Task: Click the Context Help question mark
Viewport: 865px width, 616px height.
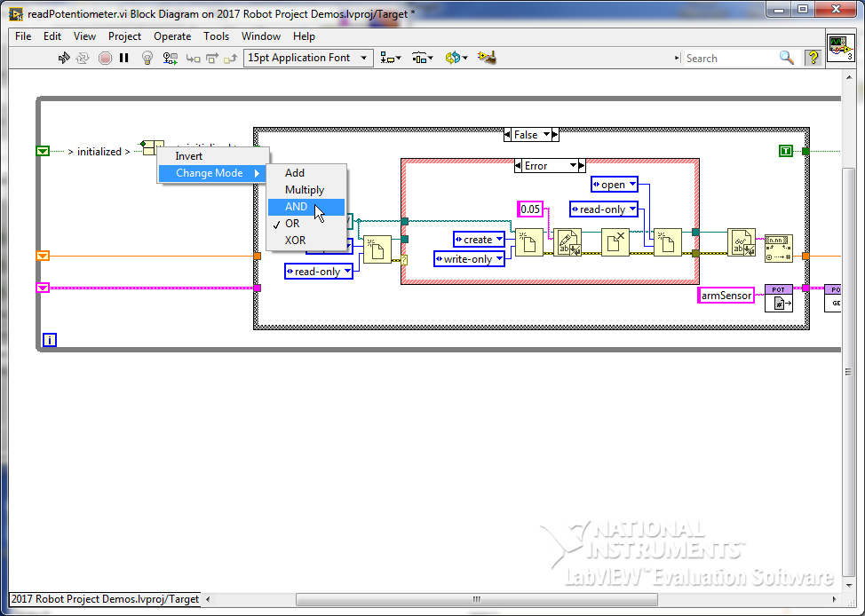Action: [x=812, y=58]
